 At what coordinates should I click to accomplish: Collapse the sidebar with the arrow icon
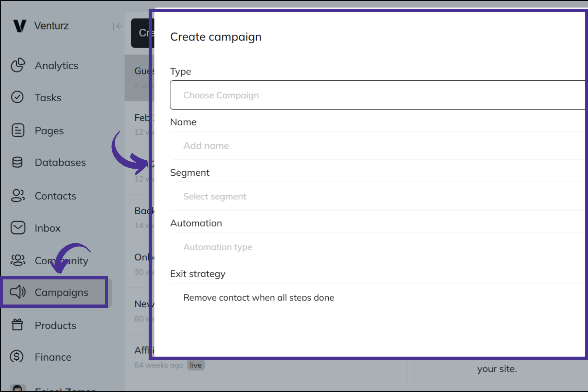(117, 26)
